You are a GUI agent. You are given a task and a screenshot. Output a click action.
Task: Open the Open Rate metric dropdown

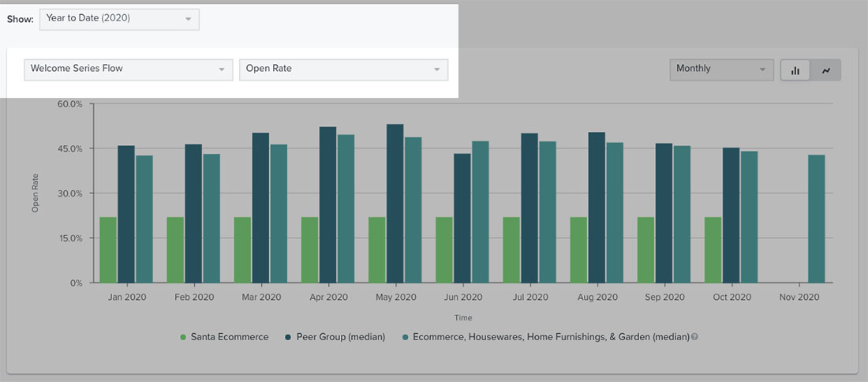(x=343, y=69)
